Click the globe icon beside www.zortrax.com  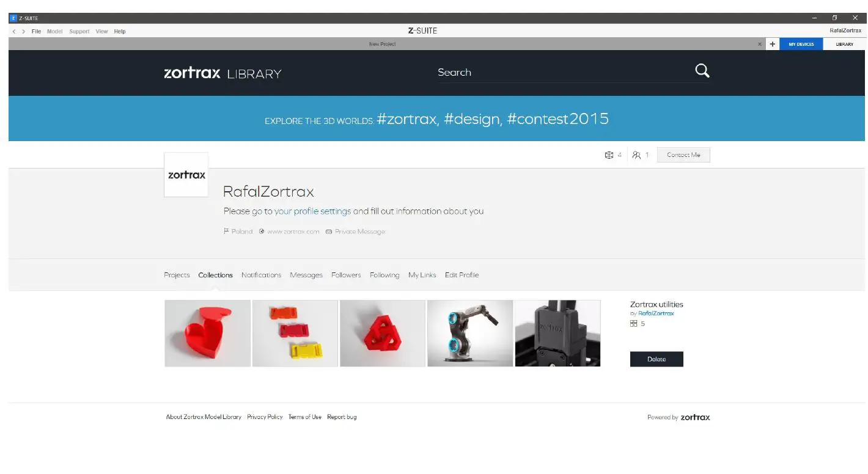[x=262, y=232]
